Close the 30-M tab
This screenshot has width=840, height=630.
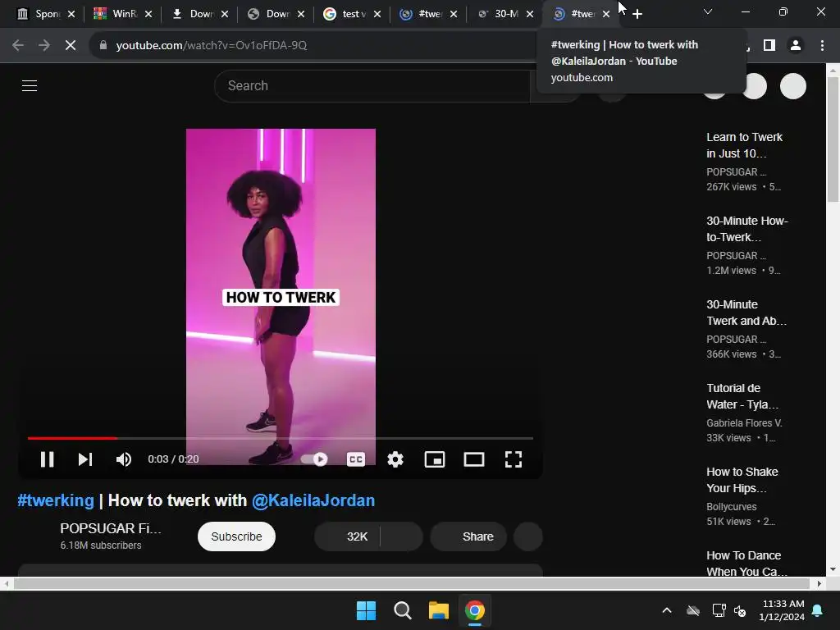click(x=530, y=14)
